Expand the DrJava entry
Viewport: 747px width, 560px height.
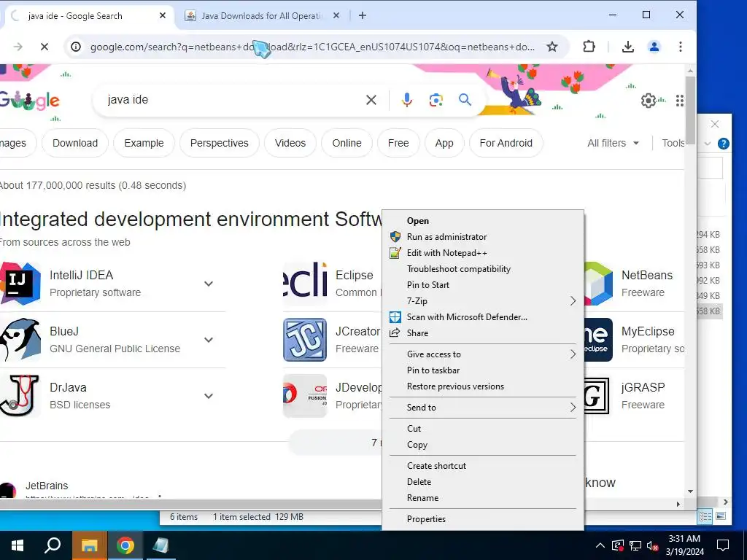[208, 396]
